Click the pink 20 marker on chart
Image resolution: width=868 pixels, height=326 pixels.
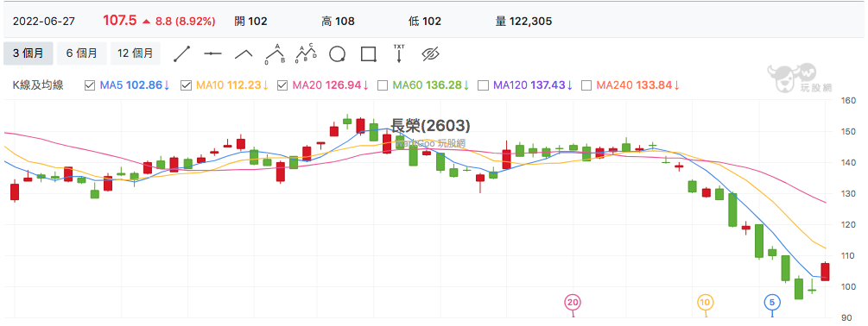[x=573, y=302]
